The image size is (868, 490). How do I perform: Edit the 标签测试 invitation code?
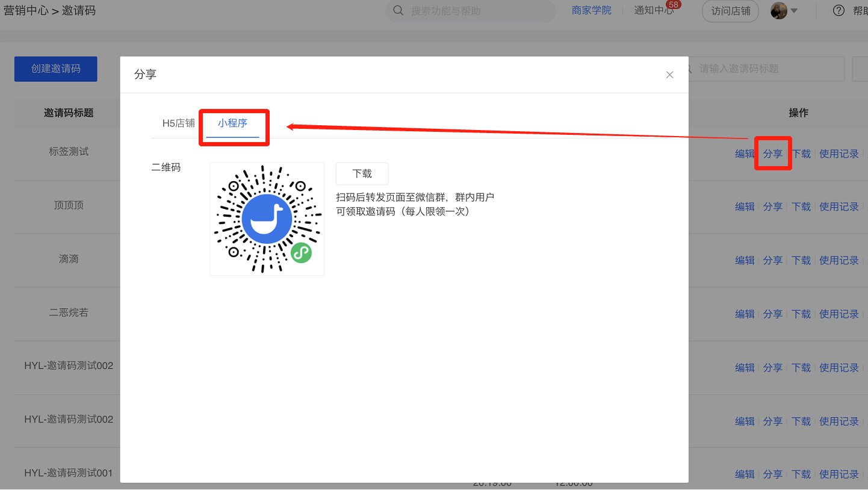point(745,154)
